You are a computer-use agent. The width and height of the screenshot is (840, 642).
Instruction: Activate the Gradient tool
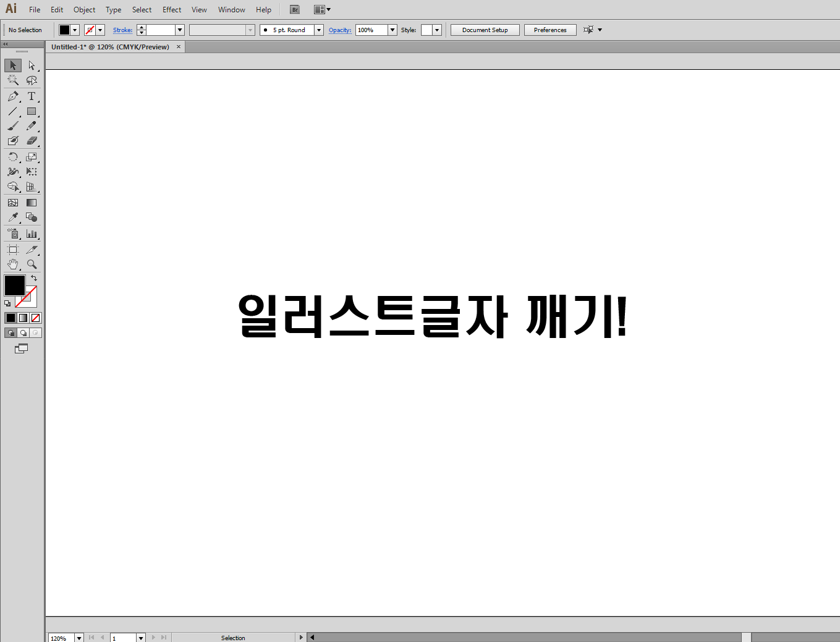[32, 203]
